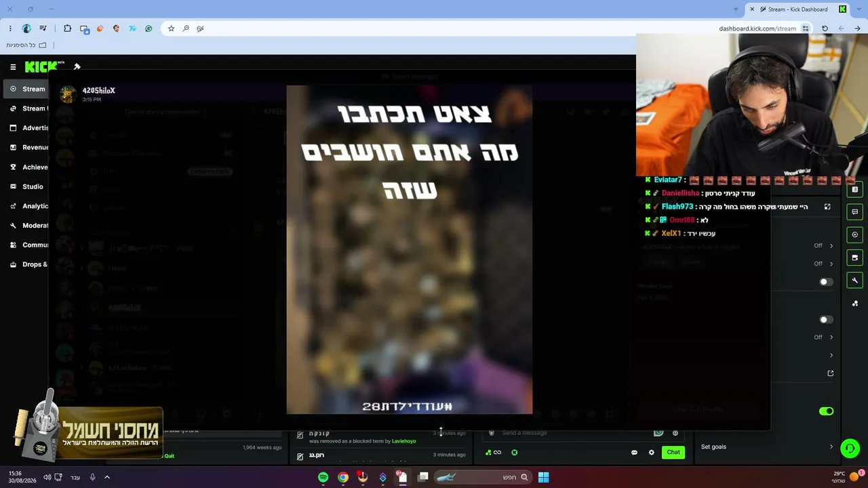Expand the Set goals row
Viewport: 868px width, 488px height.
[x=768, y=447]
